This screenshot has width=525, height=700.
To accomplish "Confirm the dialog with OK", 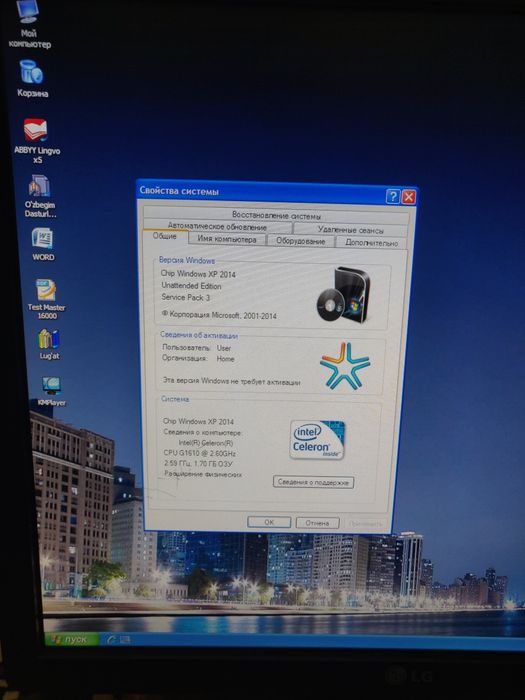I will (269, 522).
